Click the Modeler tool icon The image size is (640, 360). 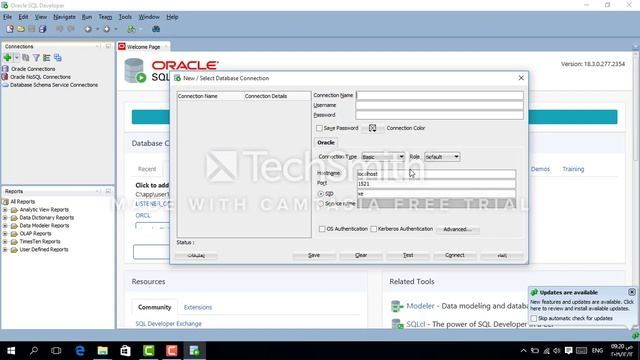(397, 306)
